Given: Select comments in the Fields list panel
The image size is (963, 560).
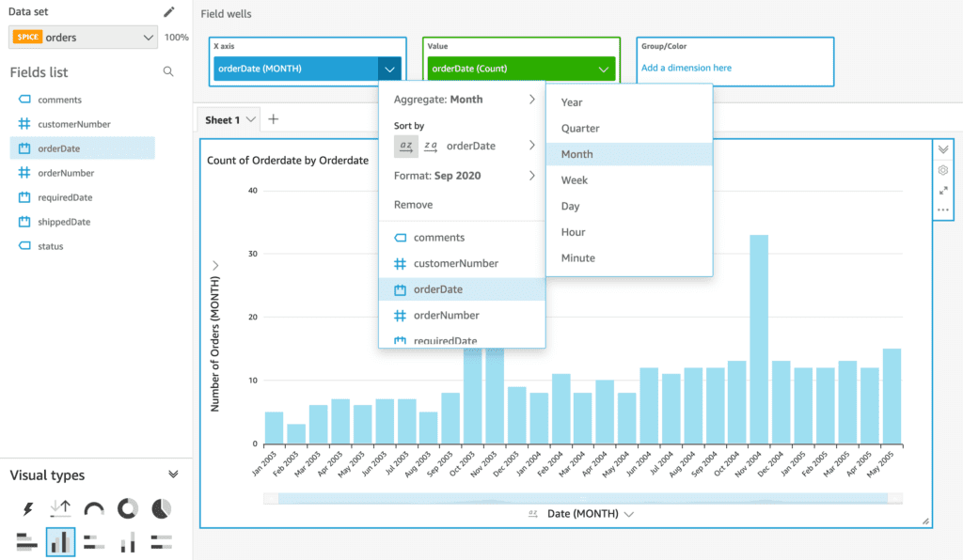Looking at the screenshot, I should click(x=83, y=100).
